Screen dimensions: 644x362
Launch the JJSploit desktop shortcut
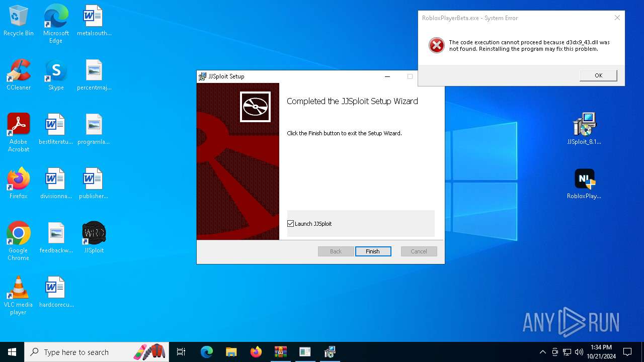94,238
